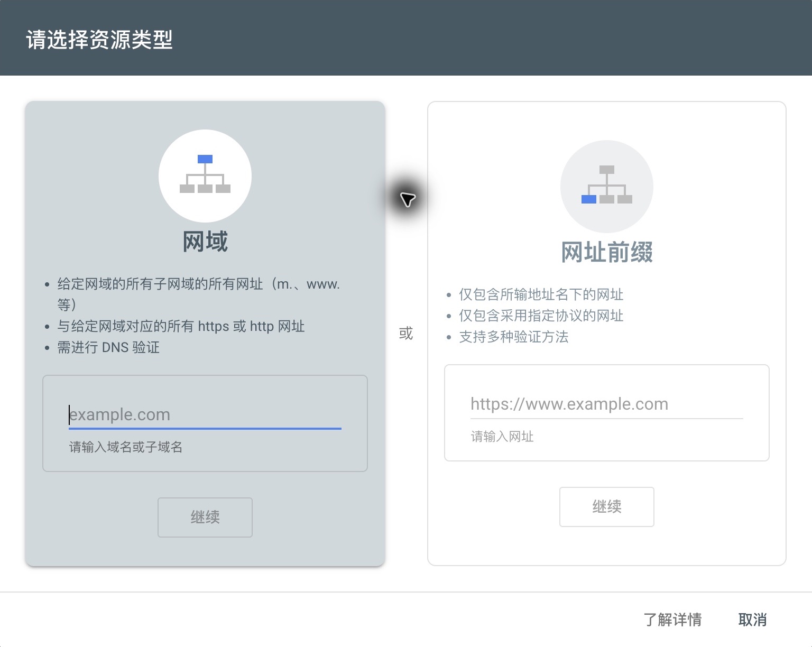Click the hint text 请输入域名或子域名
This screenshot has width=812, height=647.
point(126,447)
